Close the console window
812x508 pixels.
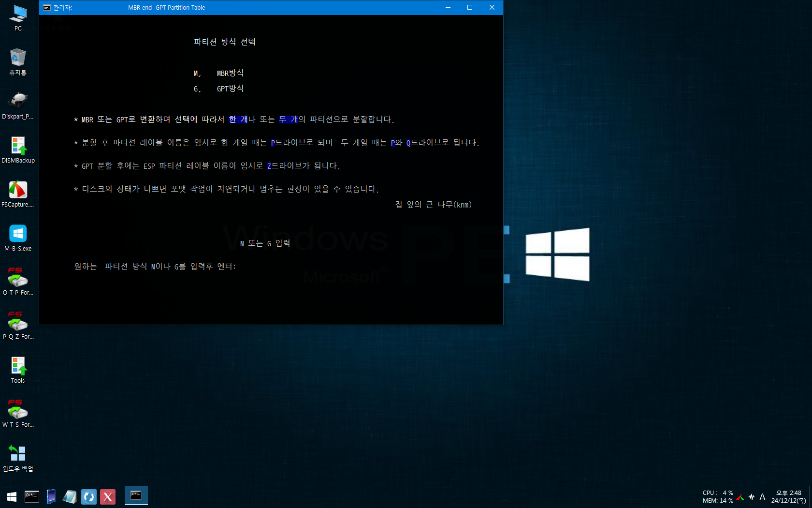(492, 8)
